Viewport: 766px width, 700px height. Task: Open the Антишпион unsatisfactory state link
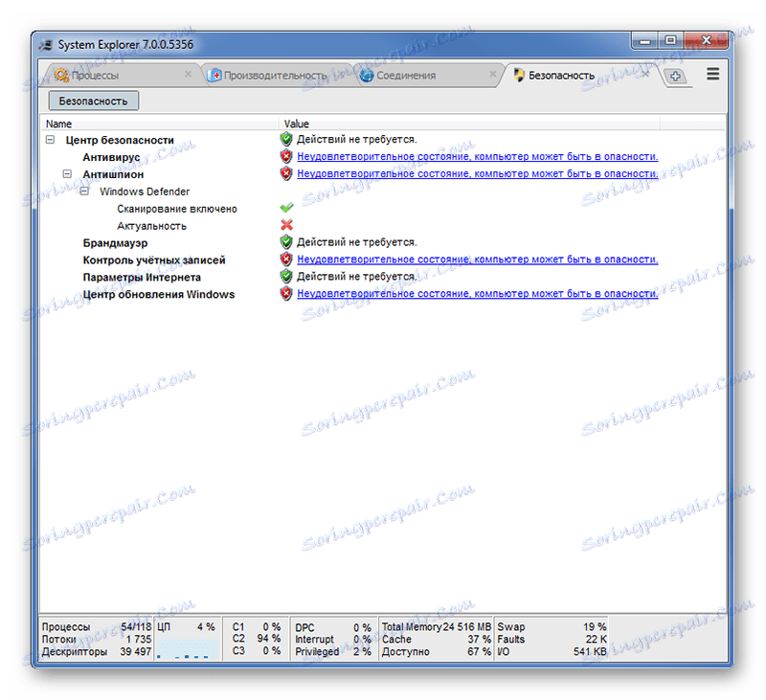477,174
